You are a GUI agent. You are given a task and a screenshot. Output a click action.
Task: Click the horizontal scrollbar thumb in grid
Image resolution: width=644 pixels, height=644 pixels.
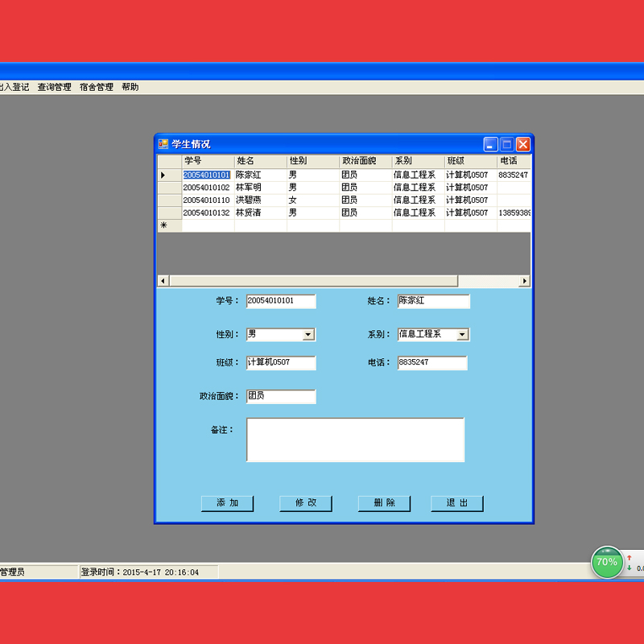(x=313, y=281)
